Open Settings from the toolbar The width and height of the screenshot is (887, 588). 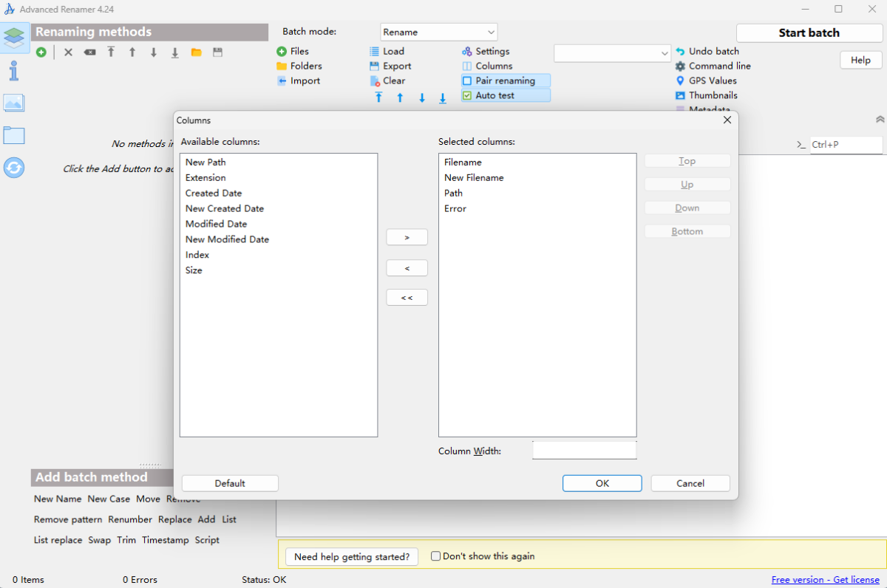click(x=486, y=51)
